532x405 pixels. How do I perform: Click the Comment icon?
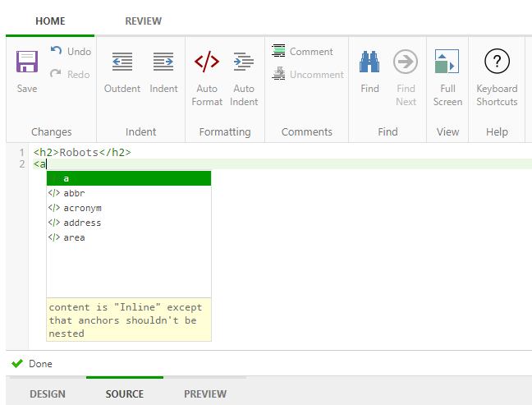pyautogui.click(x=278, y=51)
